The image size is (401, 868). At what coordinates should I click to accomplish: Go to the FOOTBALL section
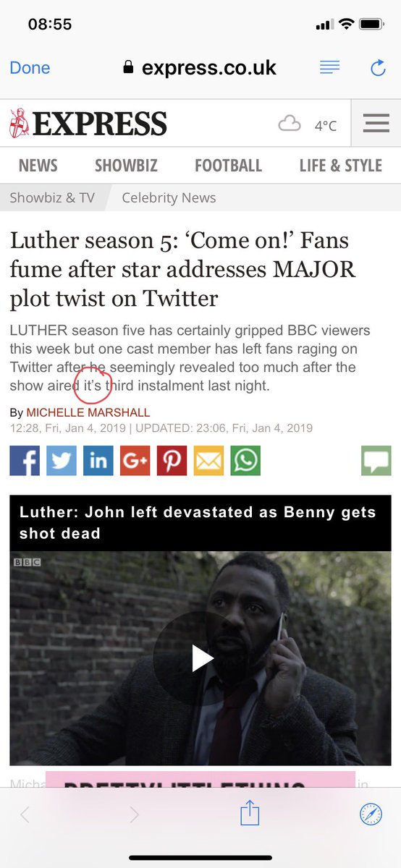(229, 166)
